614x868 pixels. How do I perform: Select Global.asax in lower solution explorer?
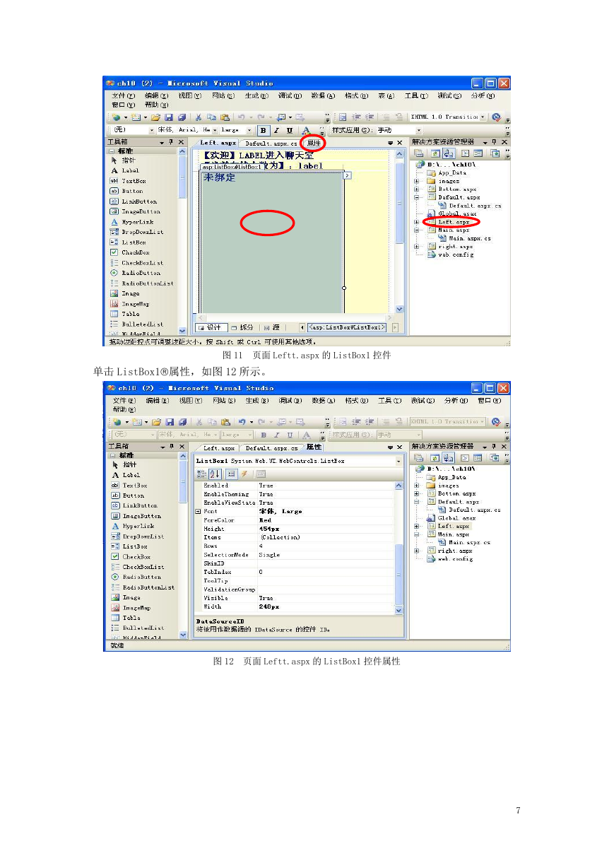(452, 518)
